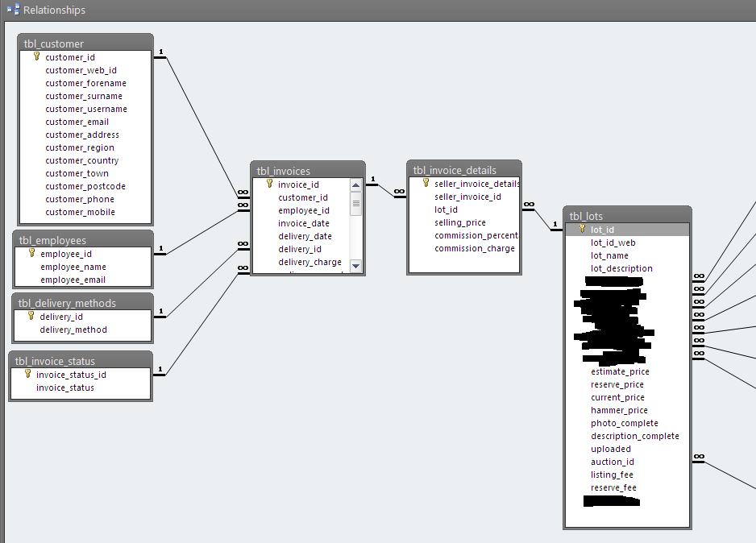Select employee_id in tbl_invoices
756x543 pixels.
[304, 210]
